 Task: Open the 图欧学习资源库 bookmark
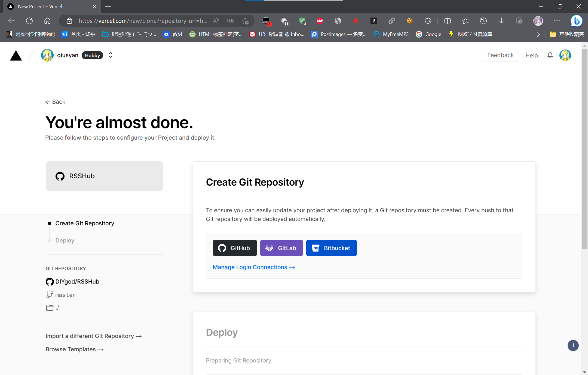(470, 34)
